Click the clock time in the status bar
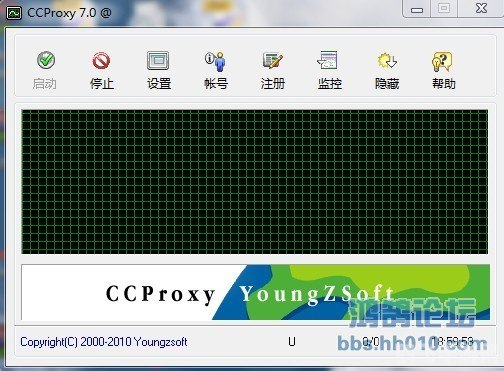504x371 pixels. coord(453,342)
